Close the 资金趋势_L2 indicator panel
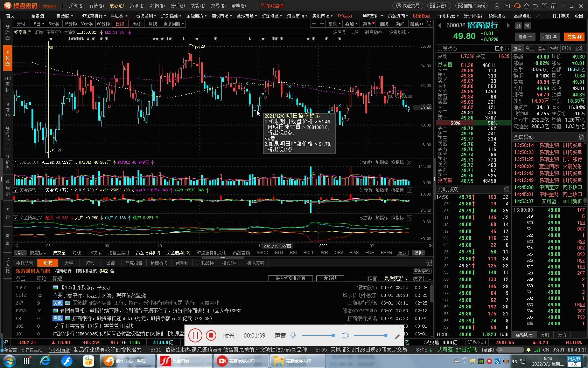The image size is (588, 368). click(409, 190)
